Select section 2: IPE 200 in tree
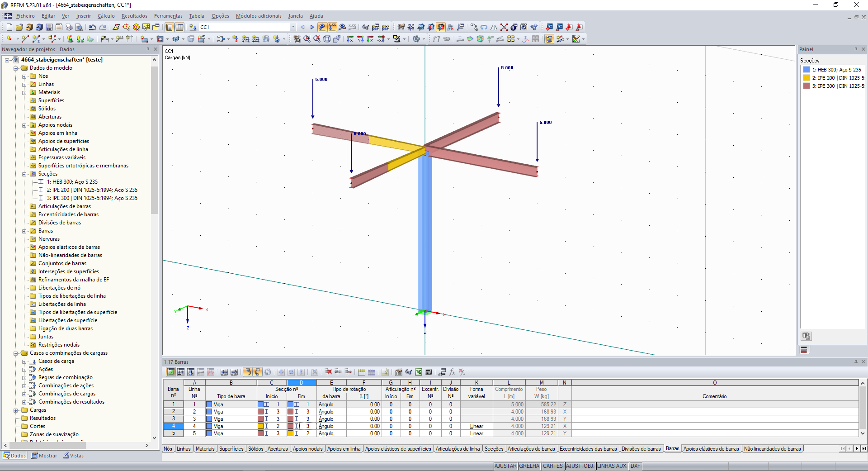This screenshot has height=471, width=868. pos(92,190)
